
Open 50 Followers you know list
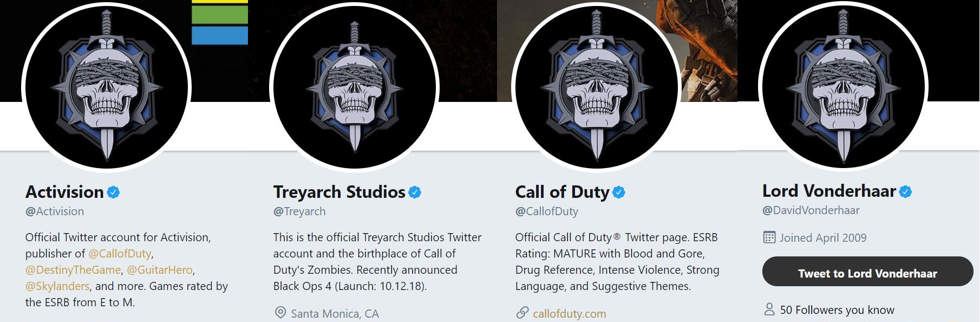pos(837,310)
